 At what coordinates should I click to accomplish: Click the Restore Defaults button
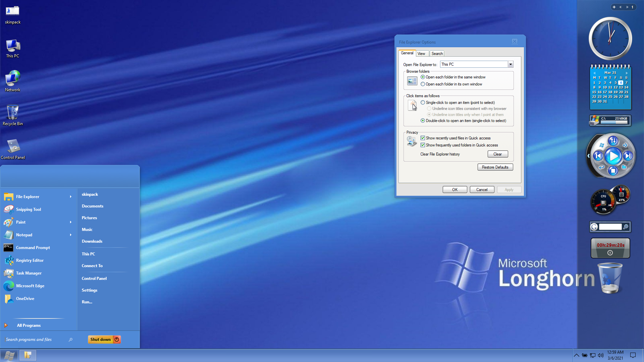[x=495, y=167]
